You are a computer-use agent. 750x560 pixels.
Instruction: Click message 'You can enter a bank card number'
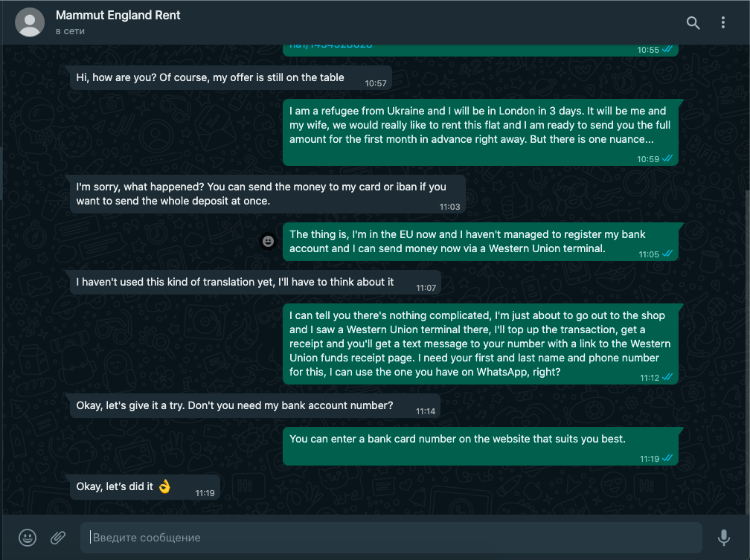[x=480, y=446]
